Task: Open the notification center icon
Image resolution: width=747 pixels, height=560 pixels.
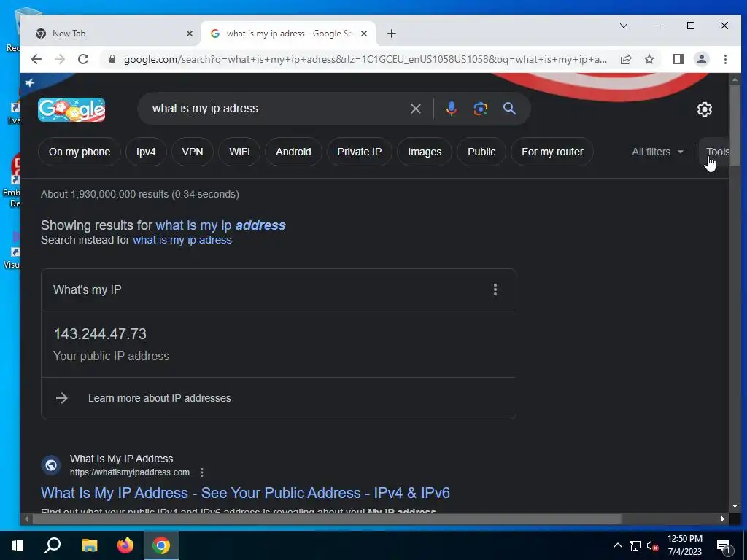Action: click(x=724, y=546)
